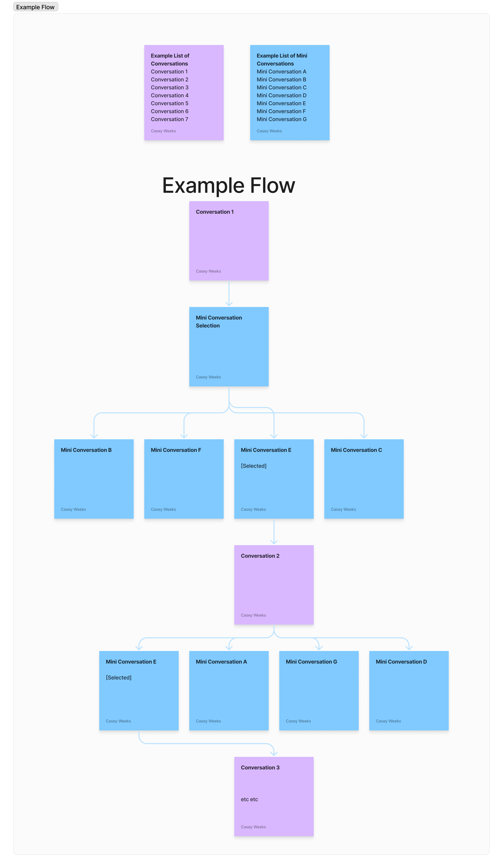
Task: Scroll down the main flow canvas
Action: pos(251,434)
